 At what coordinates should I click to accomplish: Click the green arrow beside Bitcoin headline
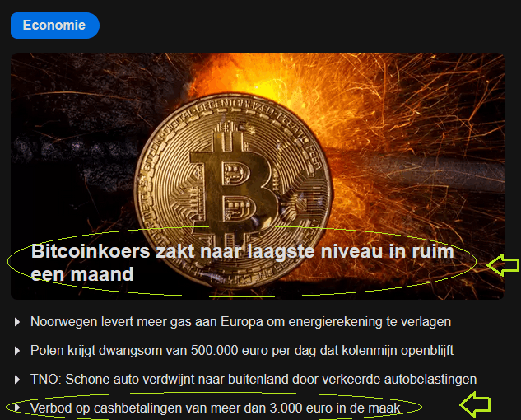click(503, 264)
